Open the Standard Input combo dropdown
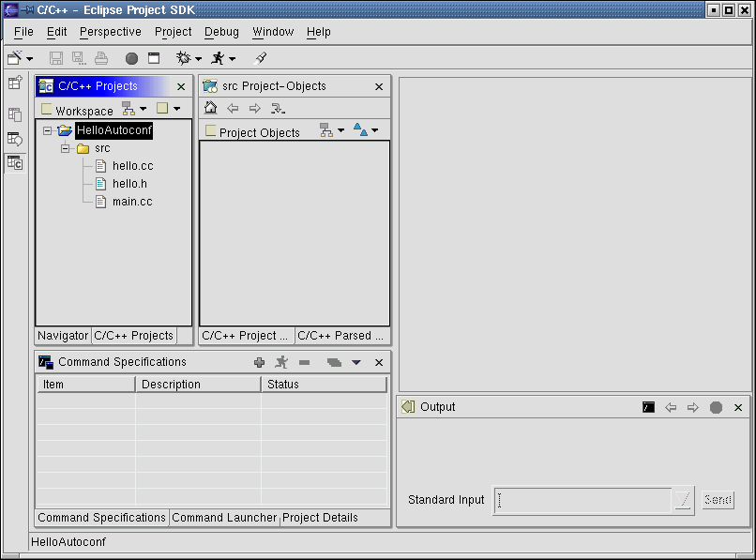 tap(684, 500)
